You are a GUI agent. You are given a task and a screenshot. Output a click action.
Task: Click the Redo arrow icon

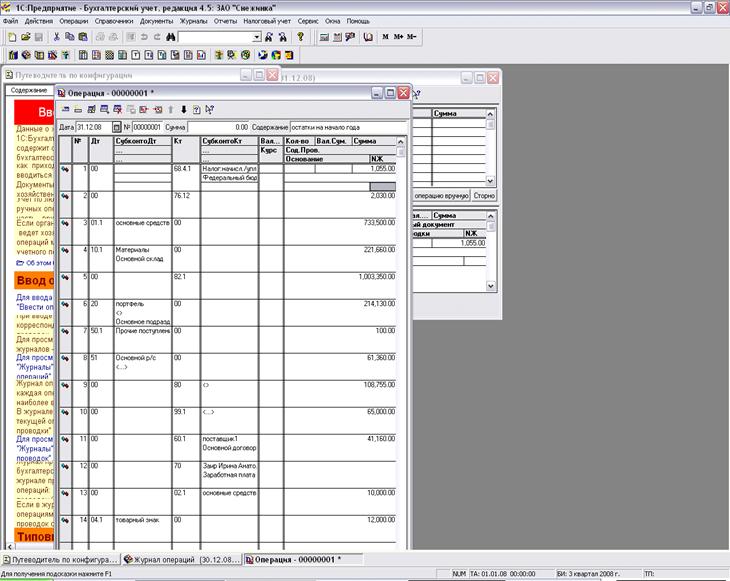tap(157, 37)
